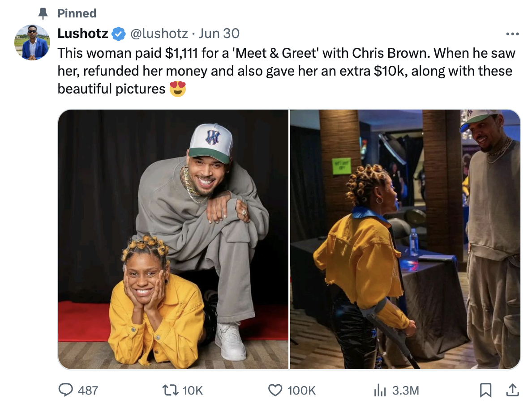This screenshot has width=532, height=408.
Task: Open the left photo on black backdrop
Action: (x=173, y=239)
